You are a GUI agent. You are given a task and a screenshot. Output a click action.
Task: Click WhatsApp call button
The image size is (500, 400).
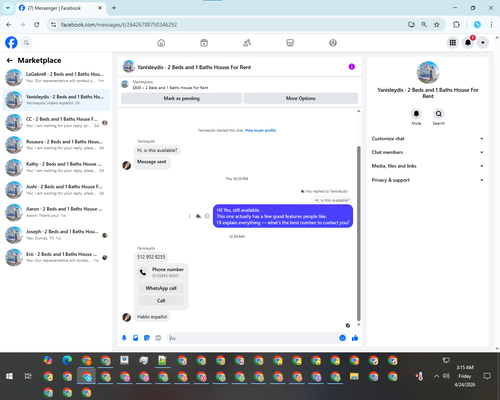click(x=161, y=288)
